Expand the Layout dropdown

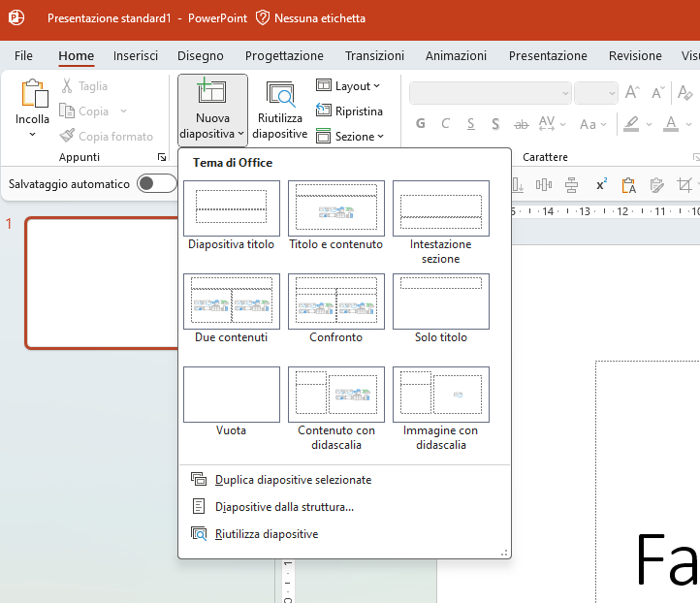coord(349,86)
